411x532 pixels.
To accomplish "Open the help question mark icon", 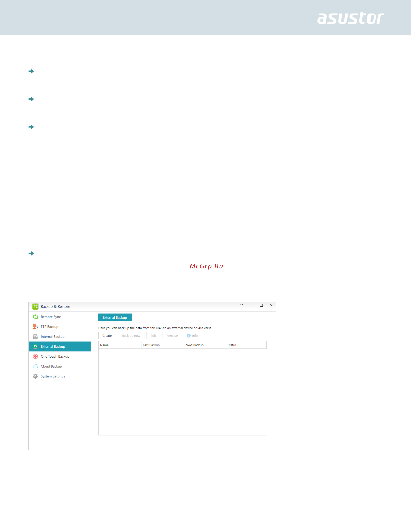I will (x=241, y=305).
